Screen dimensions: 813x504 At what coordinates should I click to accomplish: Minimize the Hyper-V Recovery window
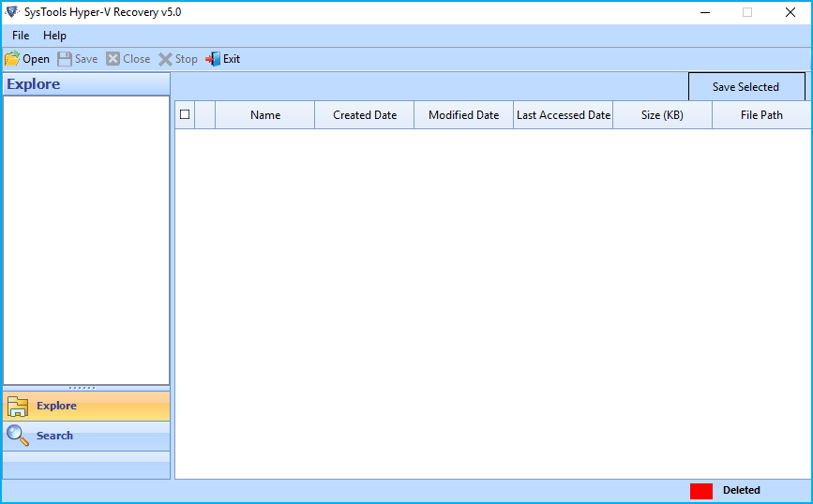pyautogui.click(x=704, y=12)
